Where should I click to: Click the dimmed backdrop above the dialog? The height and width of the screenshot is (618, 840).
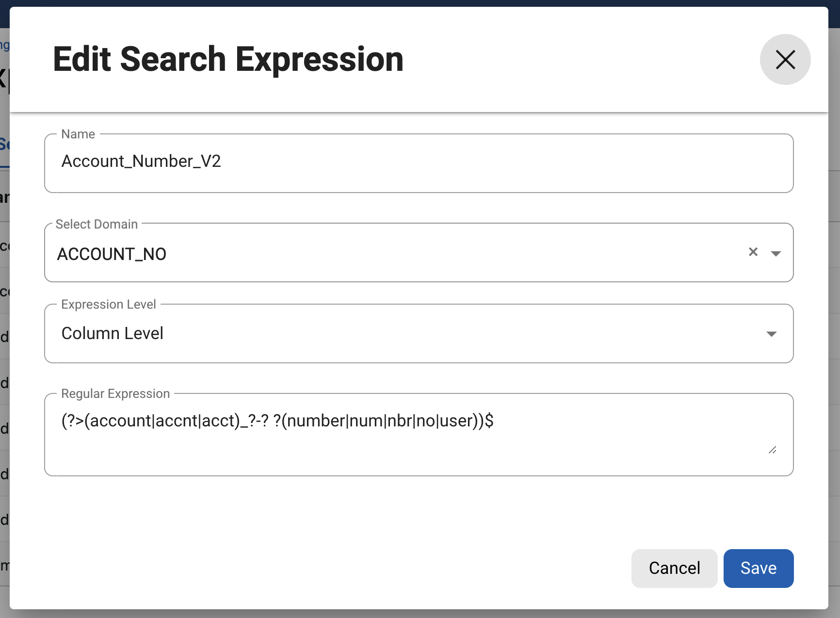pyautogui.click(x=420, y=3)
